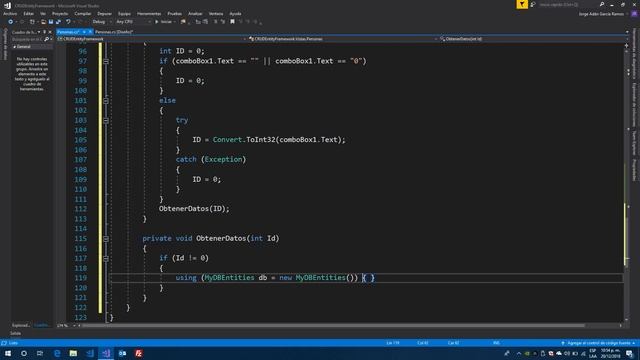
Task: Click Agregar al control de código fuente
Action: (599, 343)
